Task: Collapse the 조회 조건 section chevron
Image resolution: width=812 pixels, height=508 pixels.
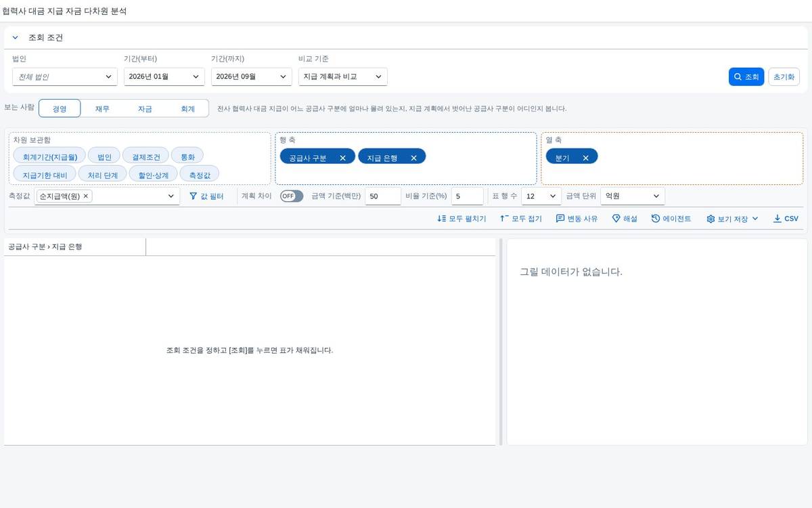Action: (x=15, y=38)
